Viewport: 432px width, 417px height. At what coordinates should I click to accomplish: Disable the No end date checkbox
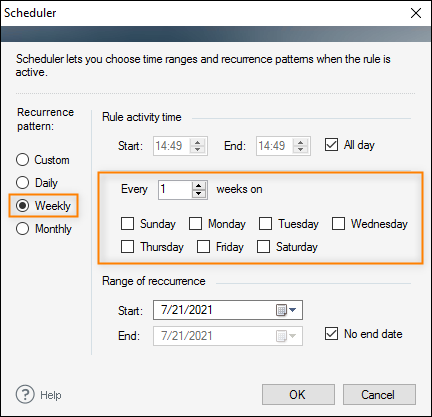click(331, 333)
